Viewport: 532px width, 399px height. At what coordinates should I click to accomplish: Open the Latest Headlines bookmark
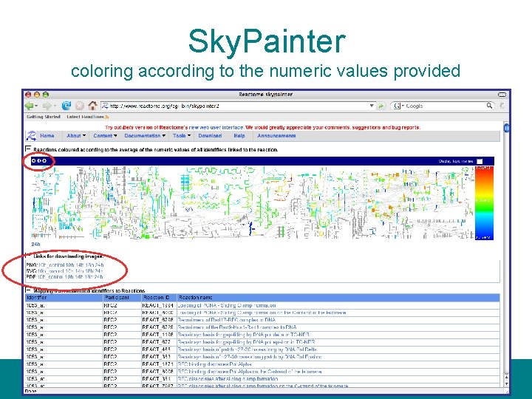(85, 117)
